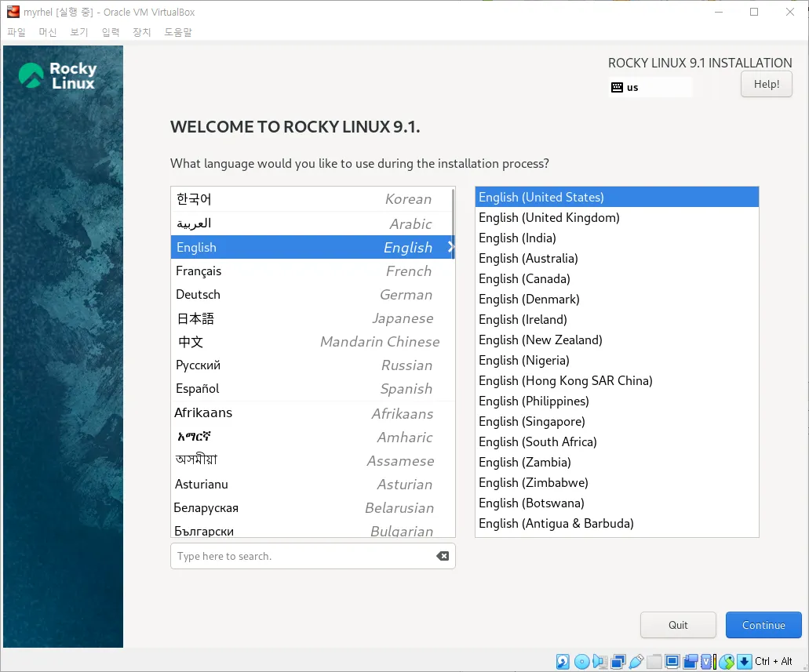Select English (Denmark) locale
This screenshot has width=809, height=672.
click(x=617, y=299)
